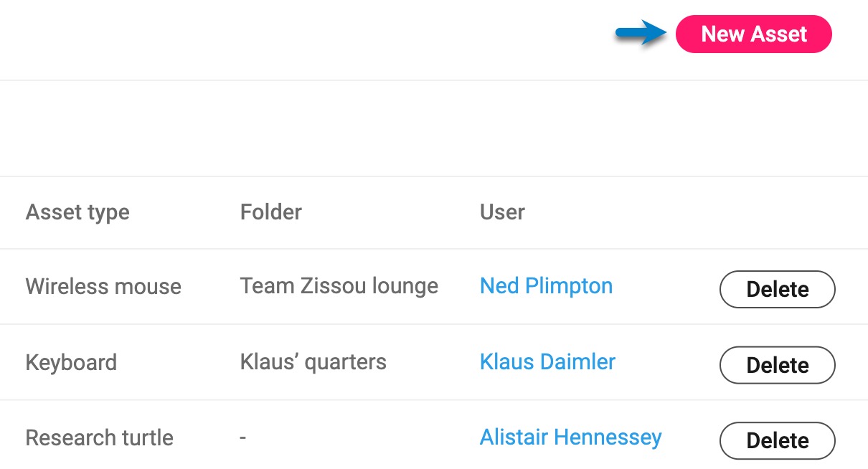
Task: Click the blue arrow pointing to New Asset
Action: pyautogui.click(x=642, y=33)
